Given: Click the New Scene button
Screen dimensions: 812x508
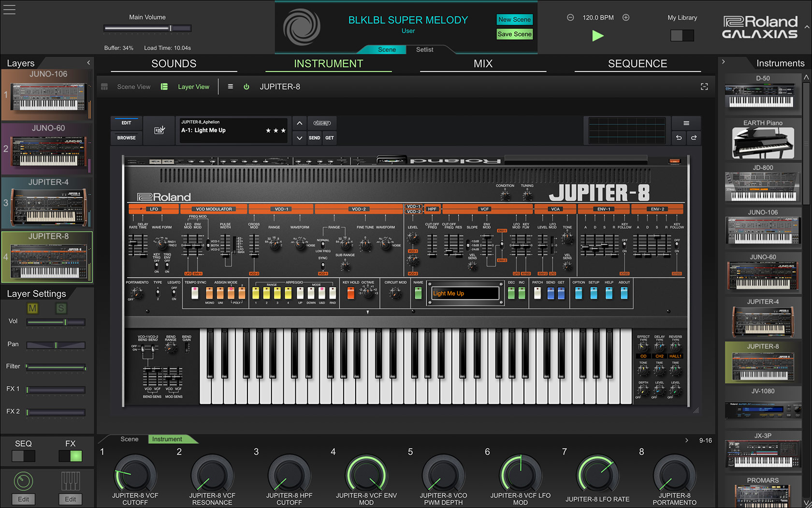Looking at the screenshot, I should click(515, 19).
